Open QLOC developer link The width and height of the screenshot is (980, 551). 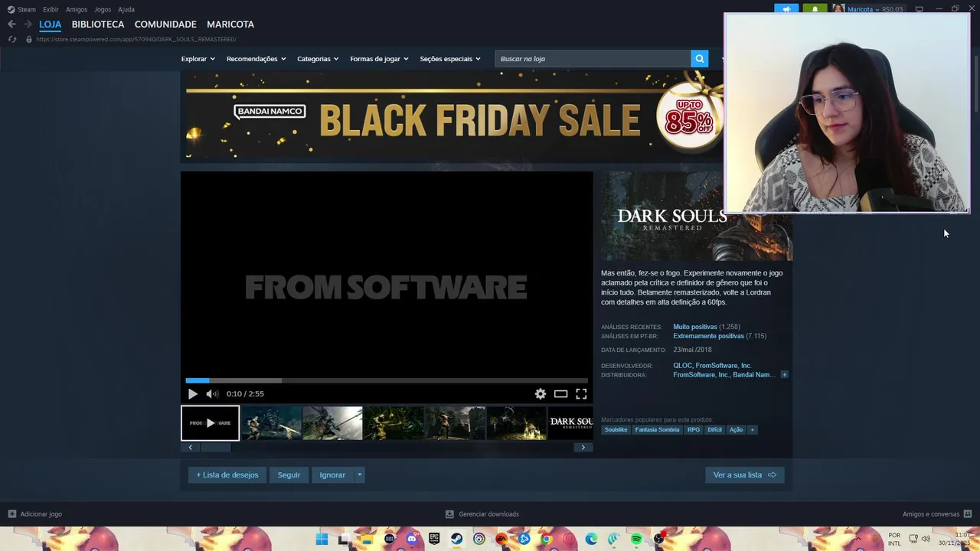(x=682, y=366)
